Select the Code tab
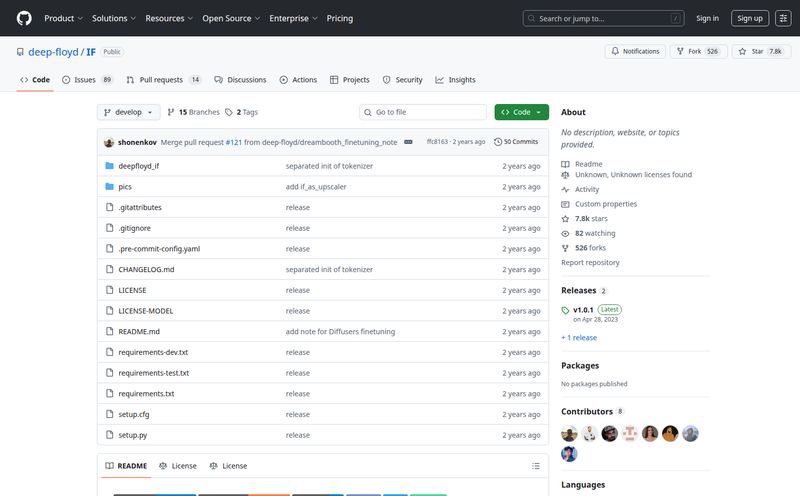This screenshot has width=800, height=496. pyautogui.click(x=35, y=80)
